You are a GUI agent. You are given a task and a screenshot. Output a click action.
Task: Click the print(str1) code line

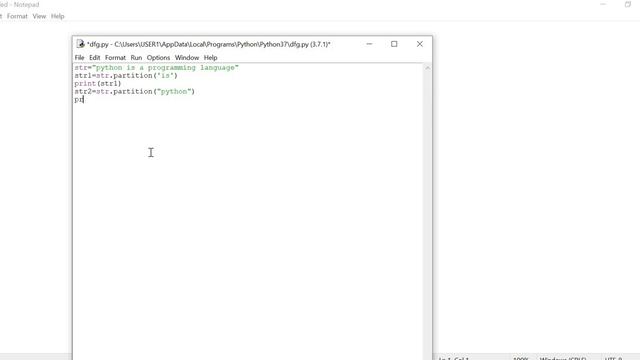(x=98, y=83)
